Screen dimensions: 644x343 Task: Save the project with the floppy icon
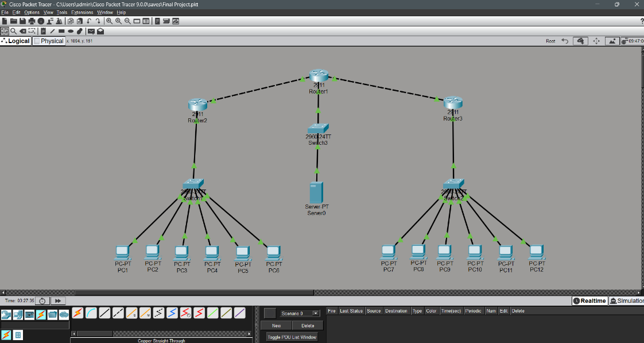point(22,21)
